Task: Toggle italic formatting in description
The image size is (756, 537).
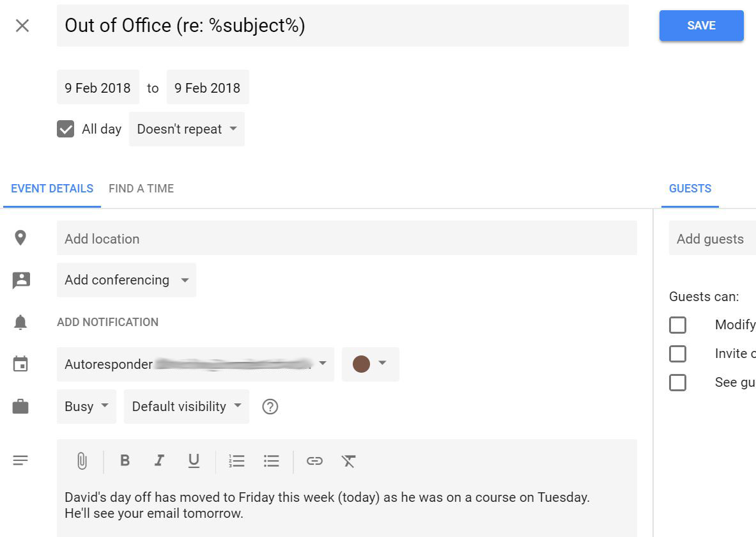Action: coord(159,461)
